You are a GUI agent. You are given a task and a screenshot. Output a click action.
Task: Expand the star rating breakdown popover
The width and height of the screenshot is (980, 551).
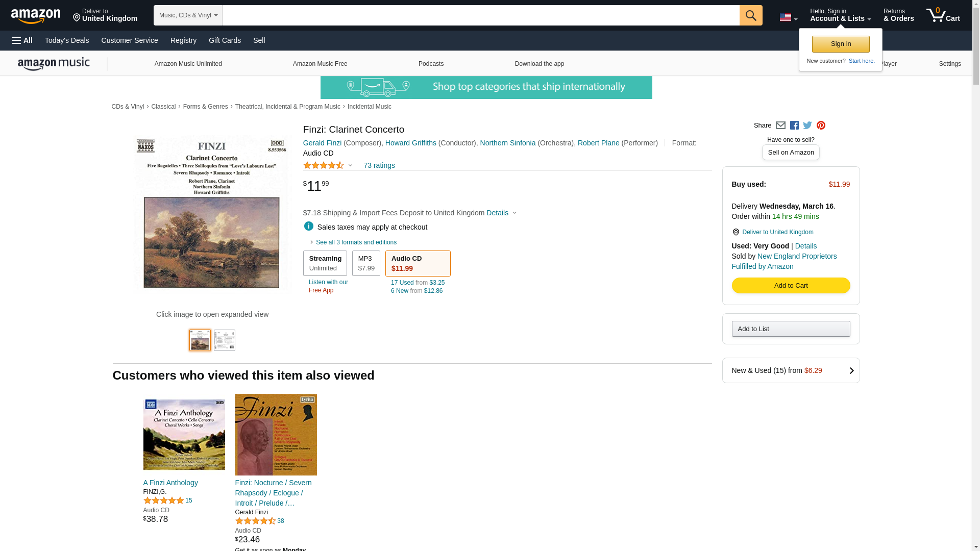[328, 165]
